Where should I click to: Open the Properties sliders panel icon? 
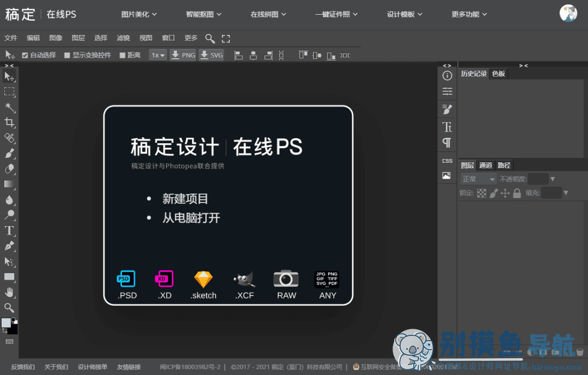pos(447,91)
